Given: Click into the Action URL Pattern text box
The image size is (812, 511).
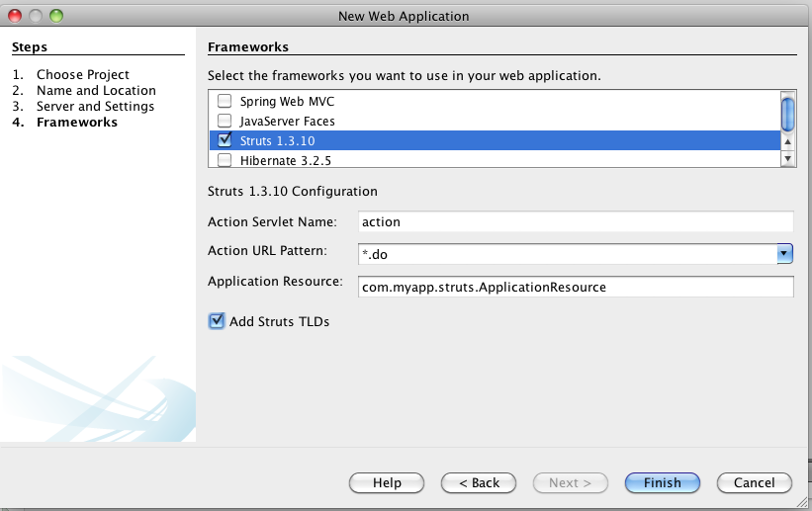Looking at the screenshot, I should 568,254.
